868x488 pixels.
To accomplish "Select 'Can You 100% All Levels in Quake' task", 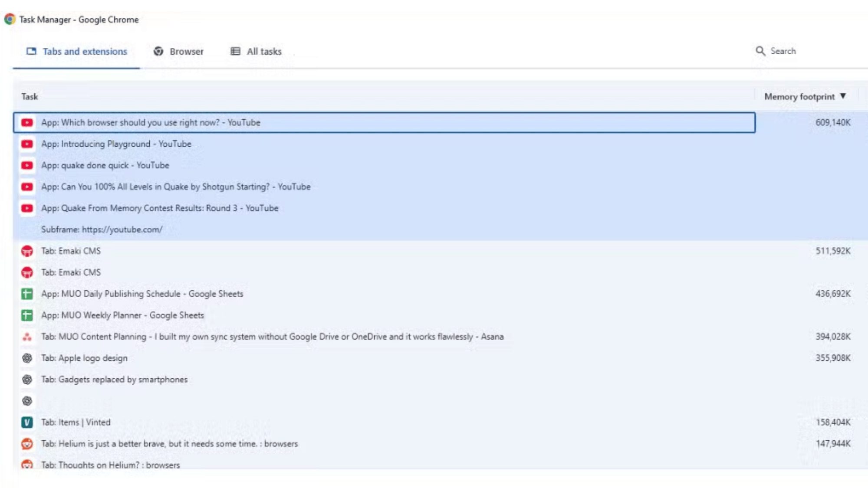I will (x=176, y=187).
